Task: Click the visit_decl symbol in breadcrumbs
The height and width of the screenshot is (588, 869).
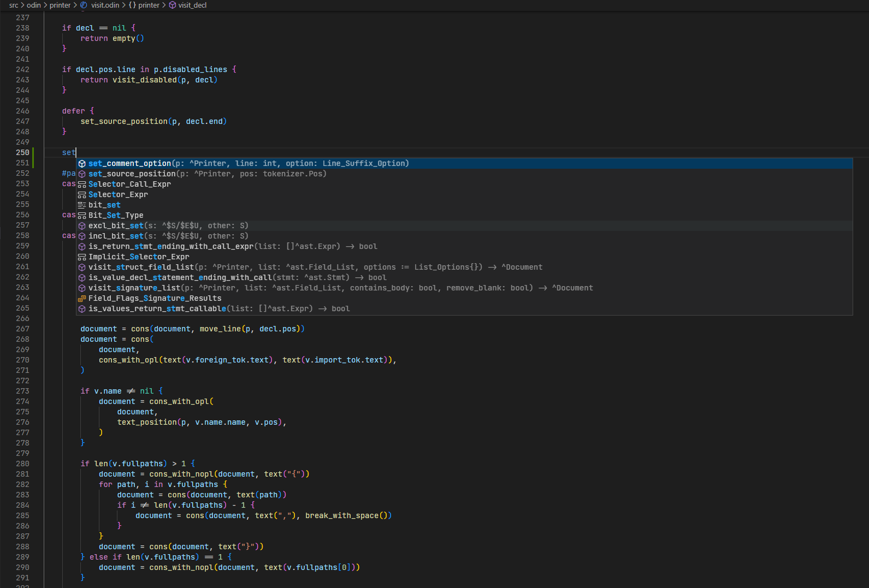Action: tap(192, 5)
